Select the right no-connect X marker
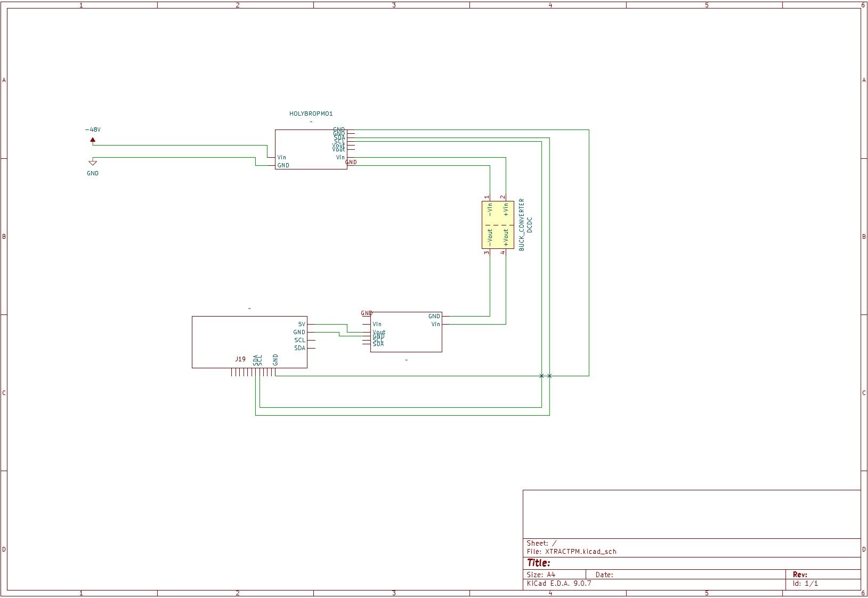This screenshot has width=868, height=598. [549, 376]
